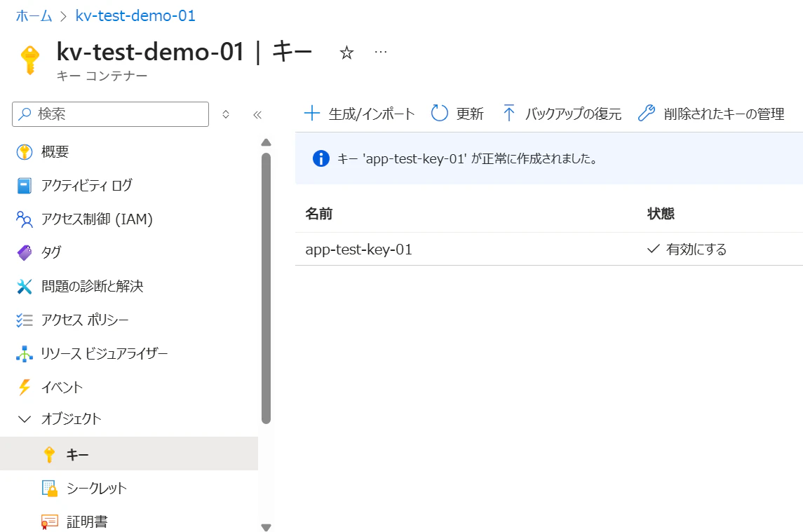Open 問題の診断と解決 menu item

(129, 286)
